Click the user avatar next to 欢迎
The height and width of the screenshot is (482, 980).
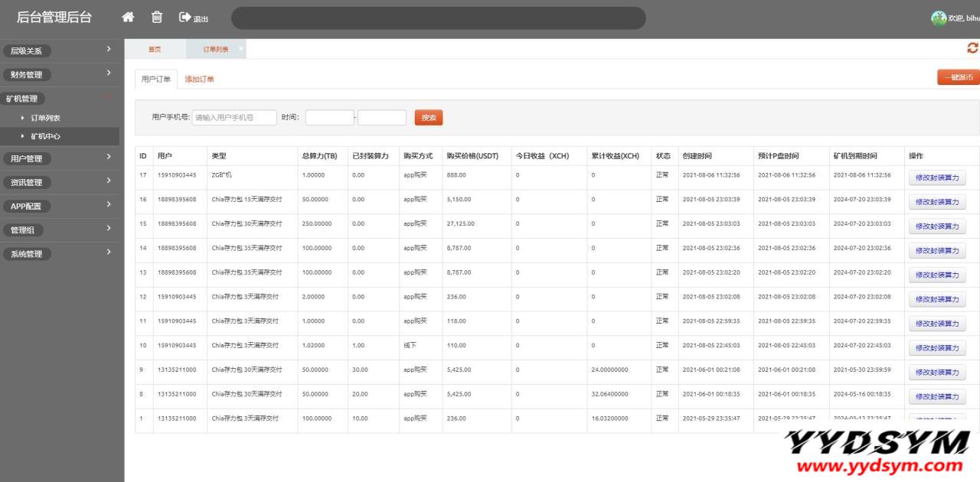[939, 18]
